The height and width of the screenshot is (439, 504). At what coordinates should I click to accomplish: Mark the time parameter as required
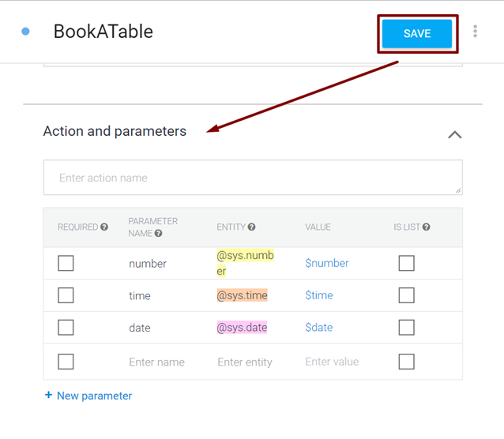[x=66, y=295]
